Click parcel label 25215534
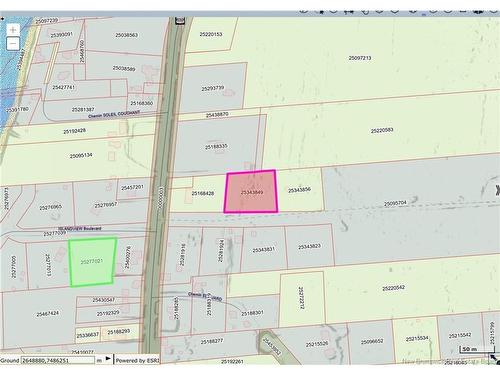Image resolution: width=500 pixels, height=375 pixels. (417, 339)
